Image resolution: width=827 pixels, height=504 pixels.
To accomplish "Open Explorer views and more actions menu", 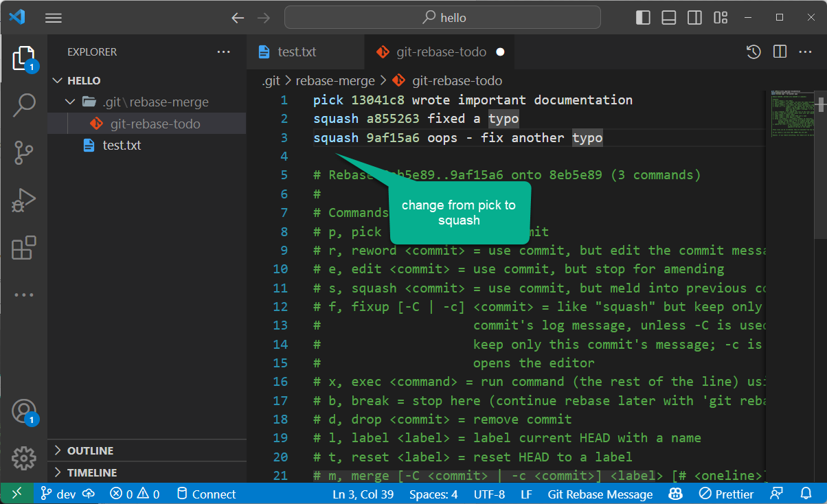I will click(x=224, y=51).
